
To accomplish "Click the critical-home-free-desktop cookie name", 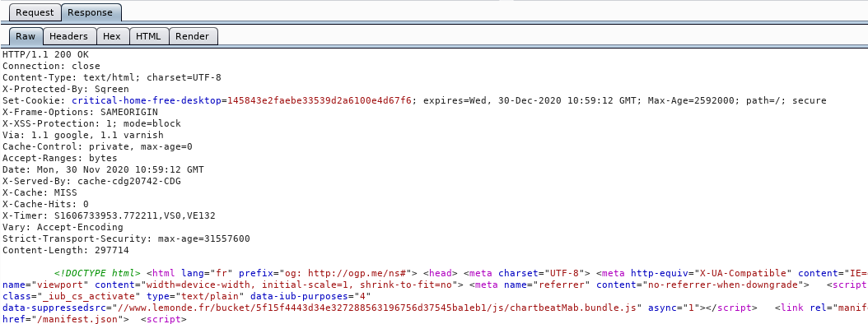I will click(x=147, y=100).
